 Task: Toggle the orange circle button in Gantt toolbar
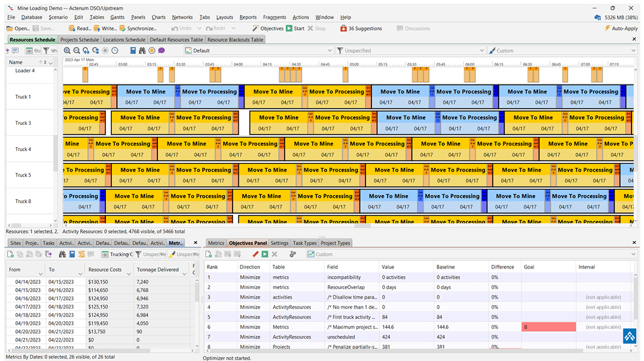(152, 51)
